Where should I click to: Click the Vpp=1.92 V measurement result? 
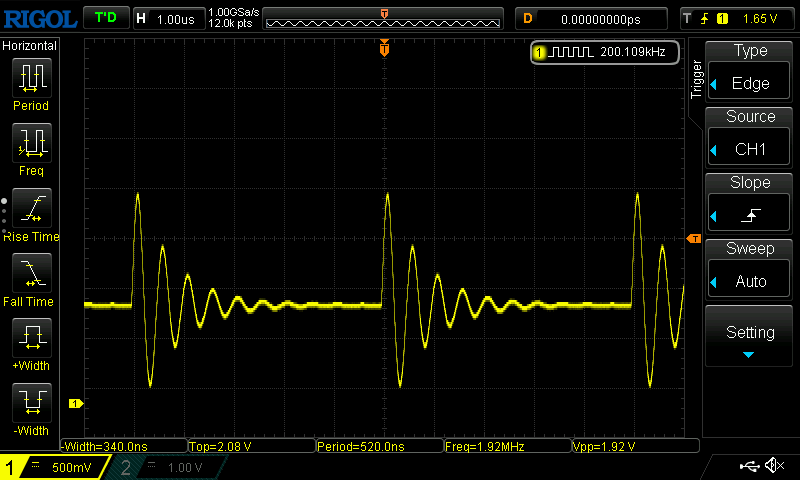pos(636,446)
